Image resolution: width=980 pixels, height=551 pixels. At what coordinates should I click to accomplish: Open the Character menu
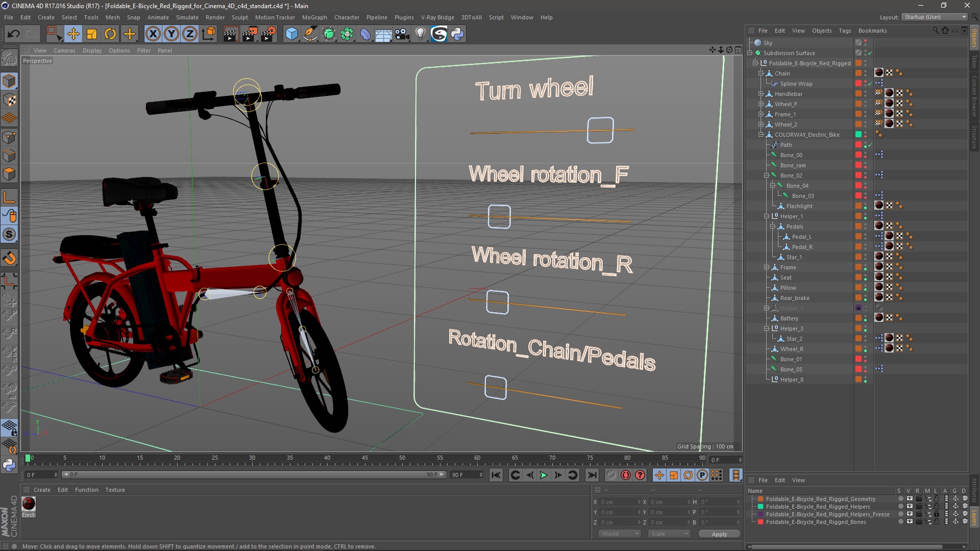(347, 17)
